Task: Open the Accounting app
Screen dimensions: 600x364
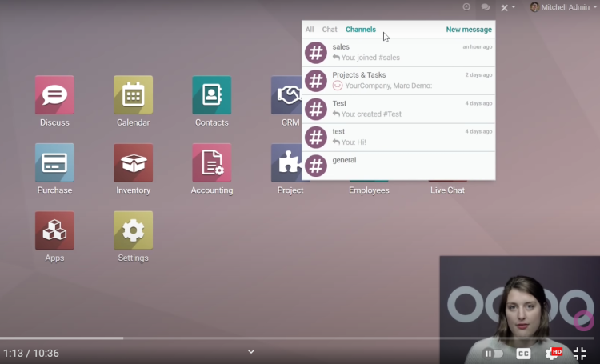Action: 212,162
